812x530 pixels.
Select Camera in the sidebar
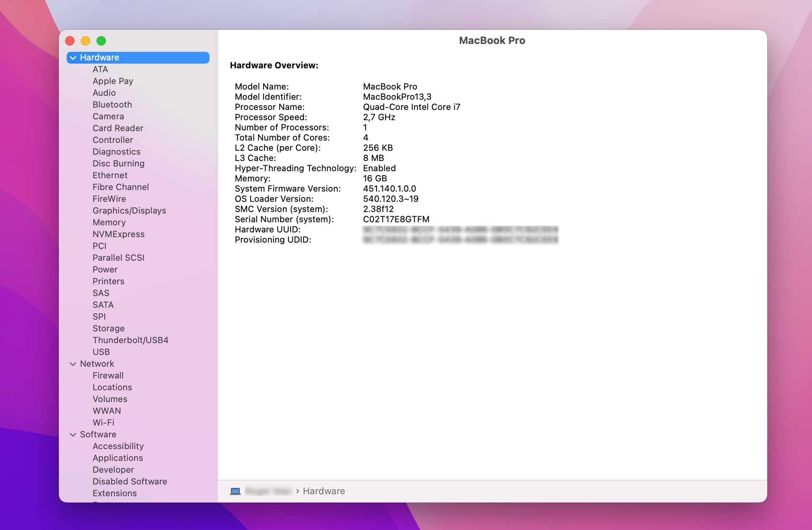(x=108, y=117)
